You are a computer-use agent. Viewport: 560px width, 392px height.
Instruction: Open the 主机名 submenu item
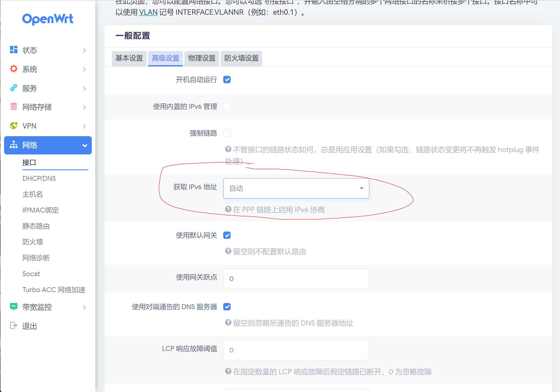pos(32,194)
